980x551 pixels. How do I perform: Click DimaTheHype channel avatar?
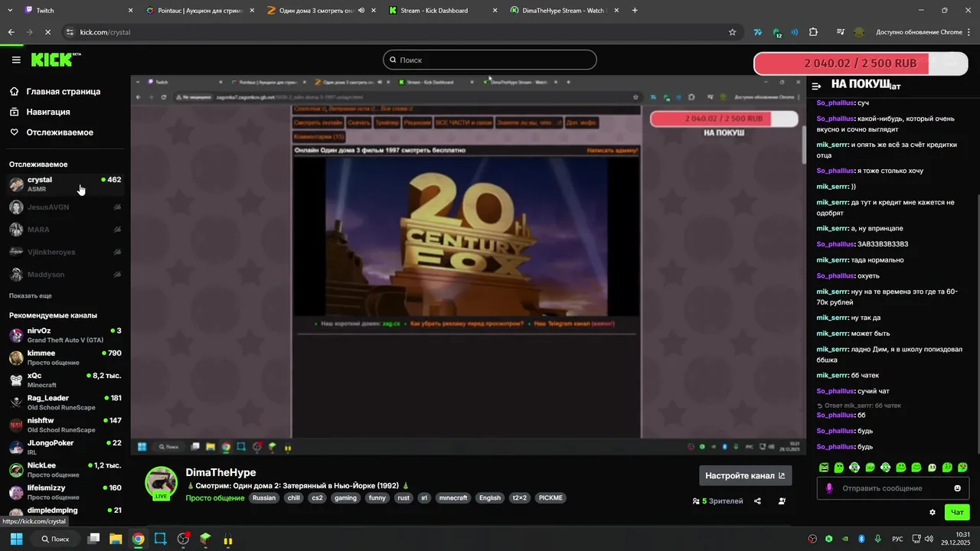click(x=162, y=483)
